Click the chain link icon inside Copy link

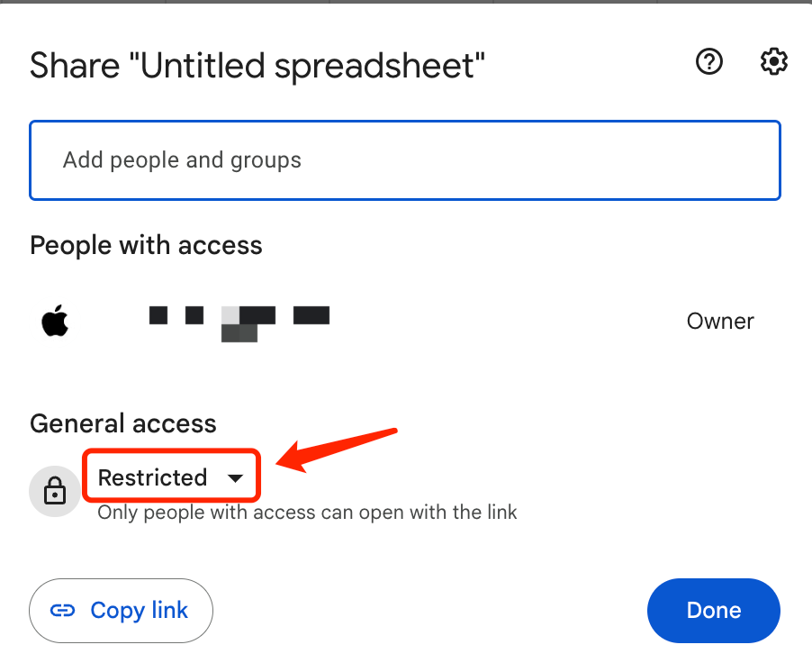[x=61, y=610]
